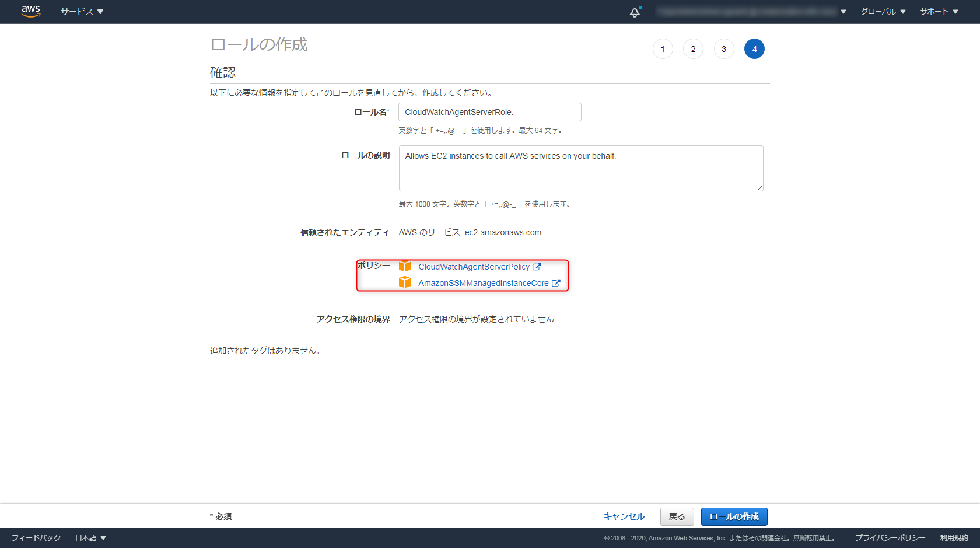Screen dimensions: 980x548
Task: Open external link icon beside AmazonSSMManagedInstanceCore
Action: [556, 283]
